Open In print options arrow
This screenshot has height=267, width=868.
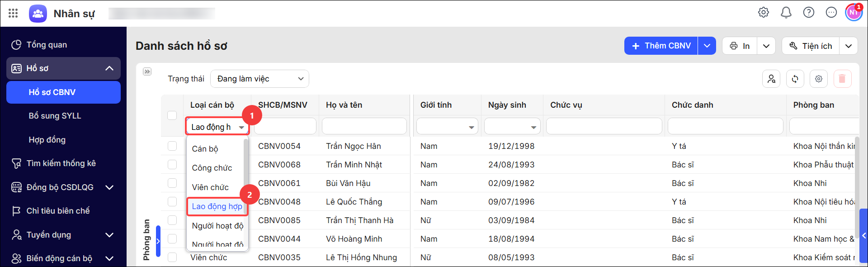pos(766,46)
